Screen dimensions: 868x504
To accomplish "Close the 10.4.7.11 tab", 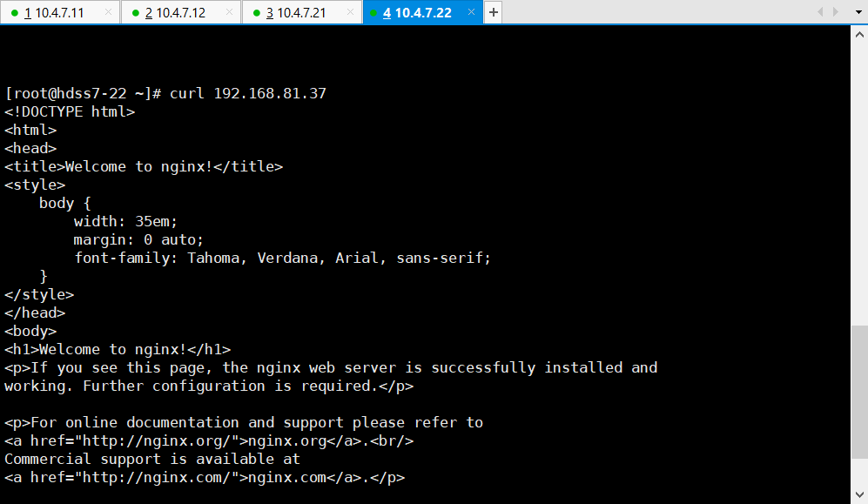I will [x=108, y=13].
